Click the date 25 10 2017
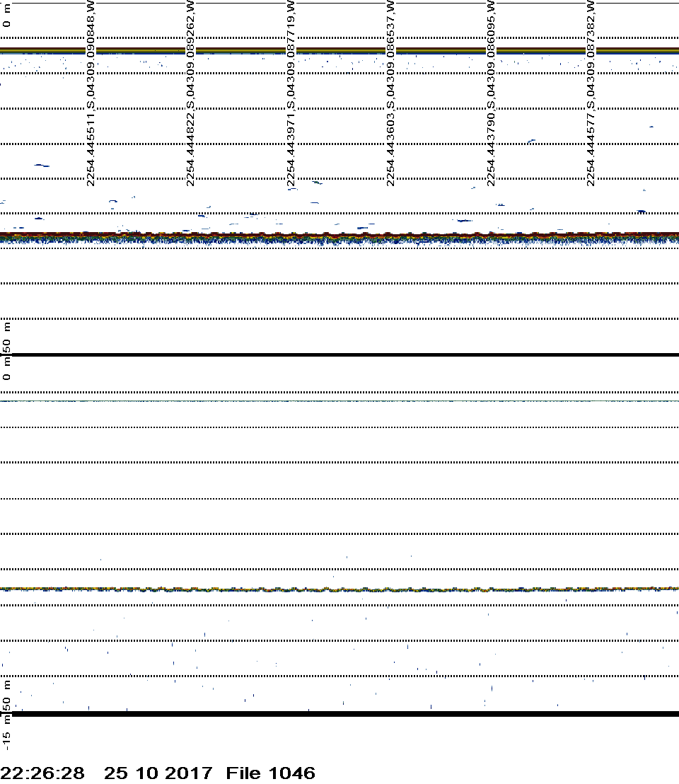The width and height of the screenshot is (679, 784). pos(158,773)
